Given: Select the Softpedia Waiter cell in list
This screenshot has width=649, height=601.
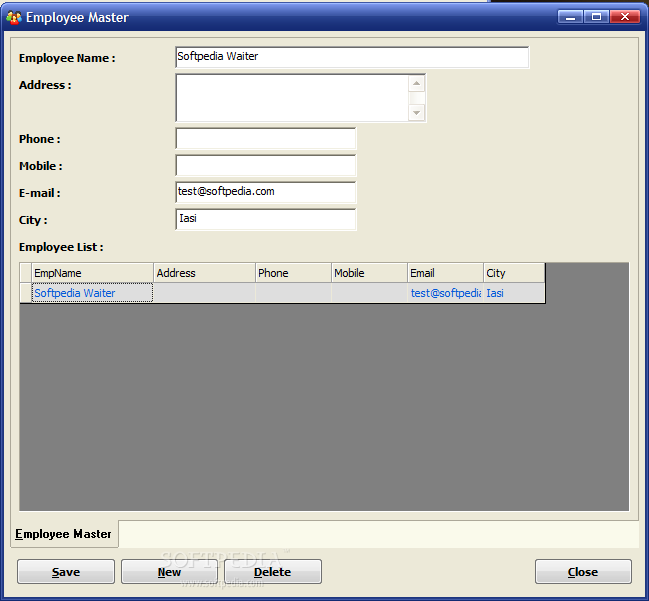Looking at the screenshot, I should click(92, 293).
